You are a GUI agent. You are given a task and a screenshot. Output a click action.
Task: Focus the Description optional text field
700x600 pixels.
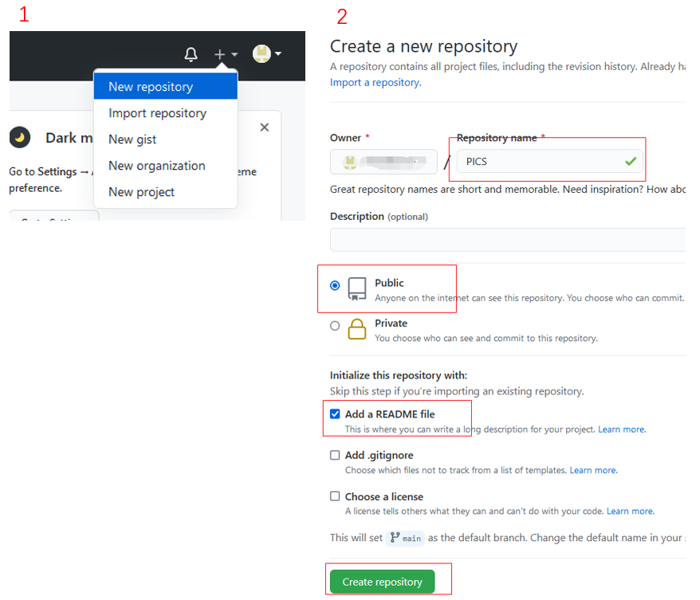[x=508, y=240]
